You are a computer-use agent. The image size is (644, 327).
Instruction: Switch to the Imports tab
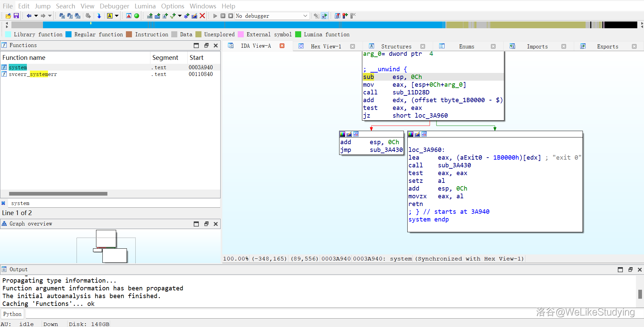point(537,46)
